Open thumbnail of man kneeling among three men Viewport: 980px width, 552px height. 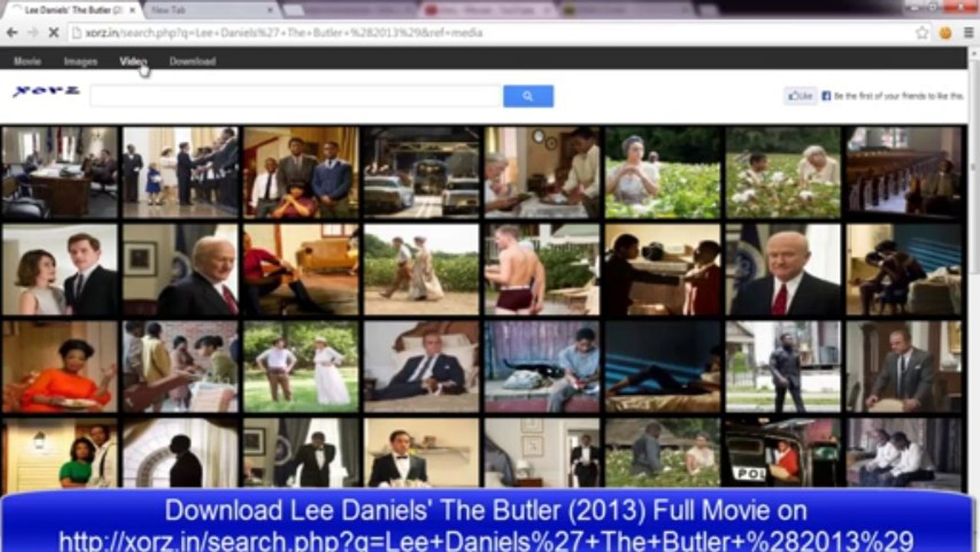click(x=301, y=172)
